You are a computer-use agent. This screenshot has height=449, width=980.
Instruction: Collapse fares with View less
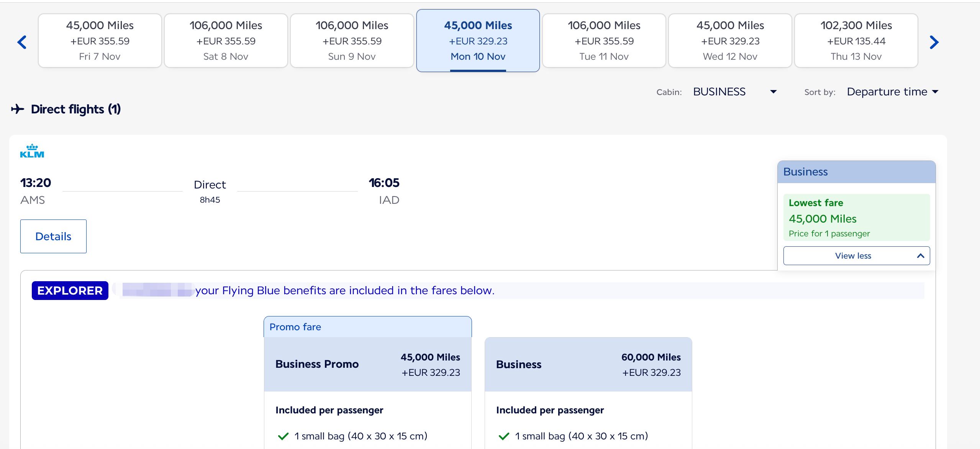coord(853,256)
